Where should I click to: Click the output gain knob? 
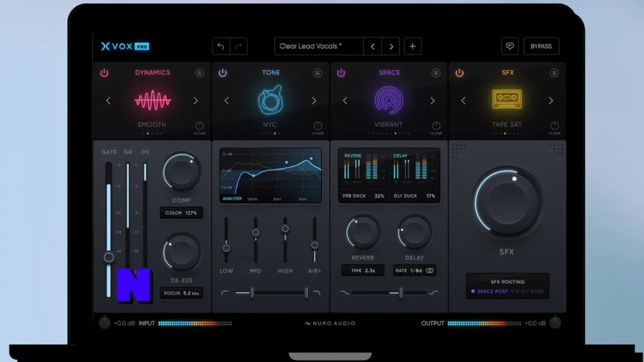pyautogui.click(x=555, y=323)
